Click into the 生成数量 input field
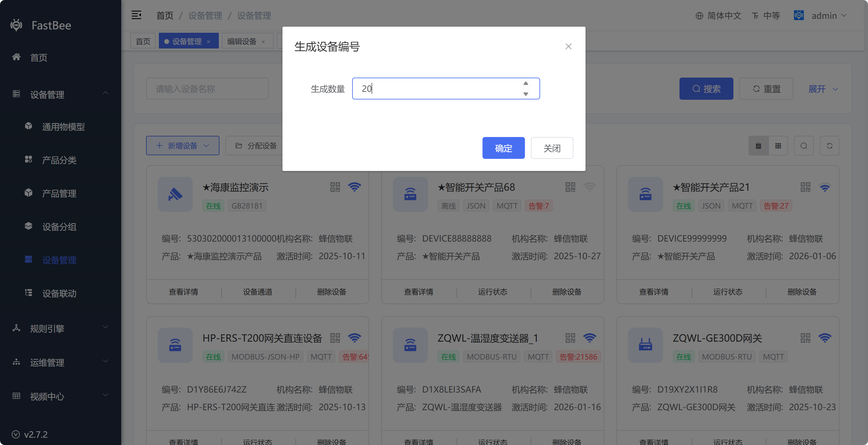868x445 pixels. [x=435, y=89]
